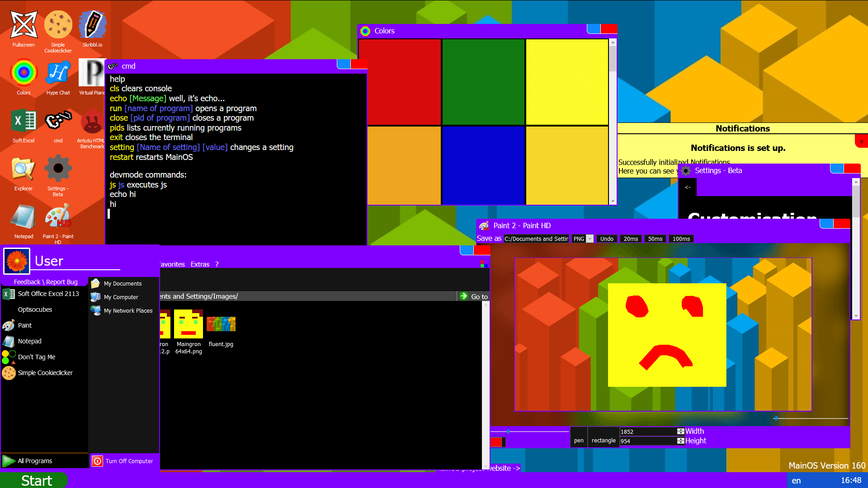Expand All Programs in the start menu

point(35,461)
